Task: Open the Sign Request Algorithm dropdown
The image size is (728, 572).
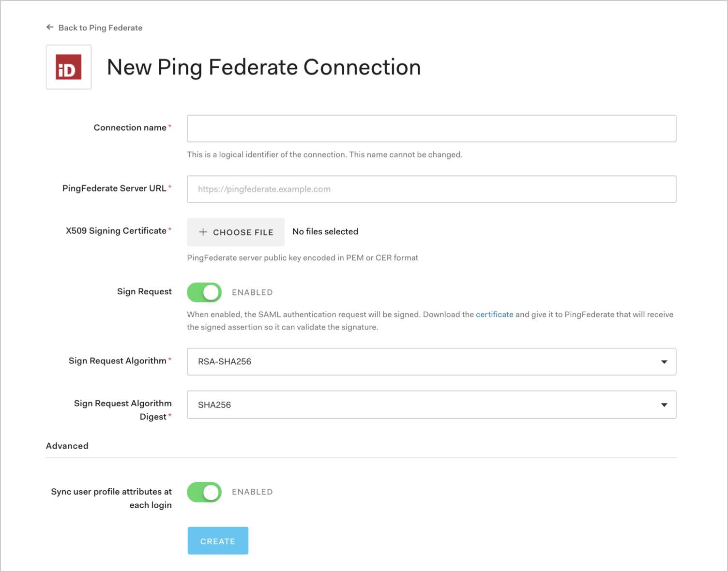Action: (431, 361)
